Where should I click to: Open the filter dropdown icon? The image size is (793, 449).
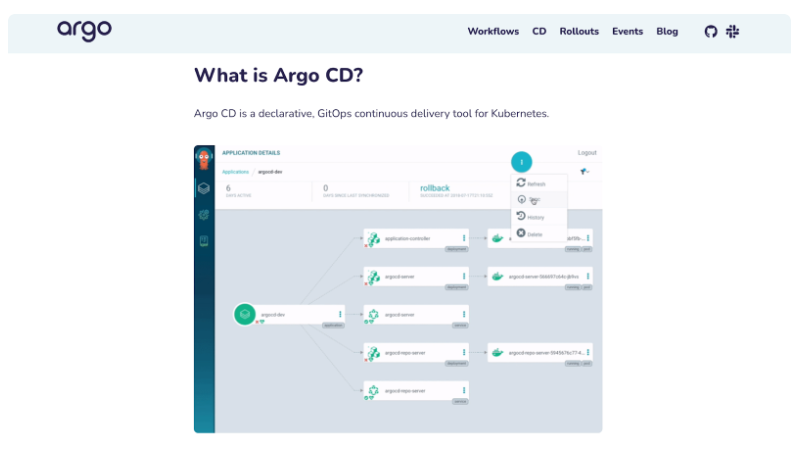(x=585, y=172)
